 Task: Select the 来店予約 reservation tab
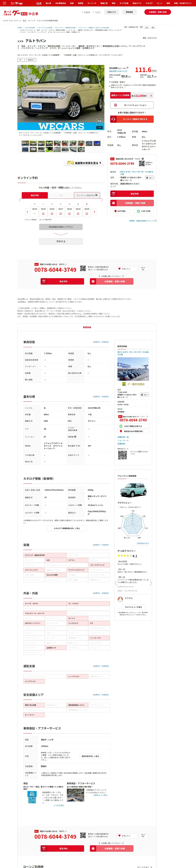point(35,195)
